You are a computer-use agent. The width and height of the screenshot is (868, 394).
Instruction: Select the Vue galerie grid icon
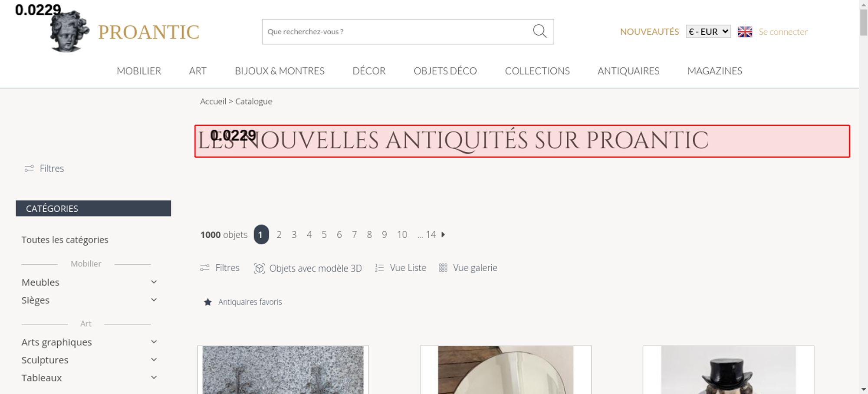[x=443, y=268]
